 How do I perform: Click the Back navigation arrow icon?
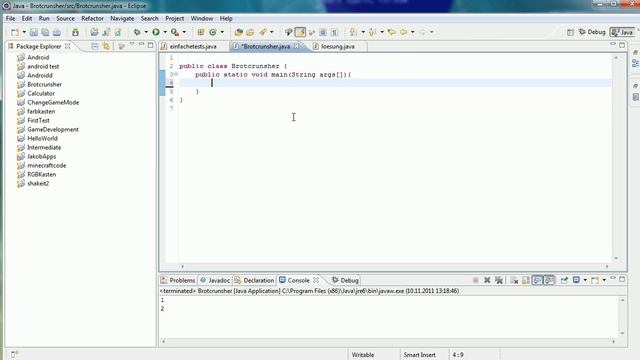[x=403, y=32]
